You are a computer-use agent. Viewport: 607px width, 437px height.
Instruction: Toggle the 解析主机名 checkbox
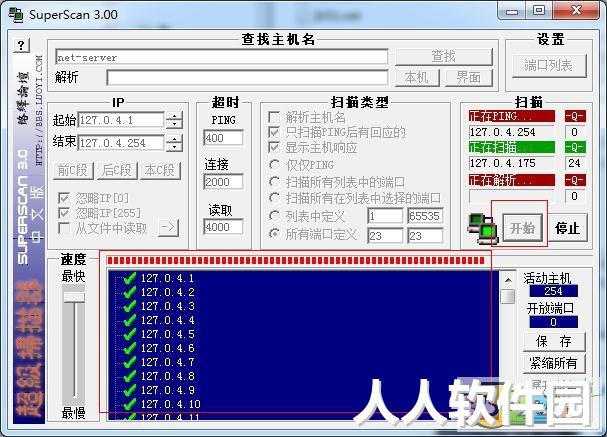tap(274, 117)
